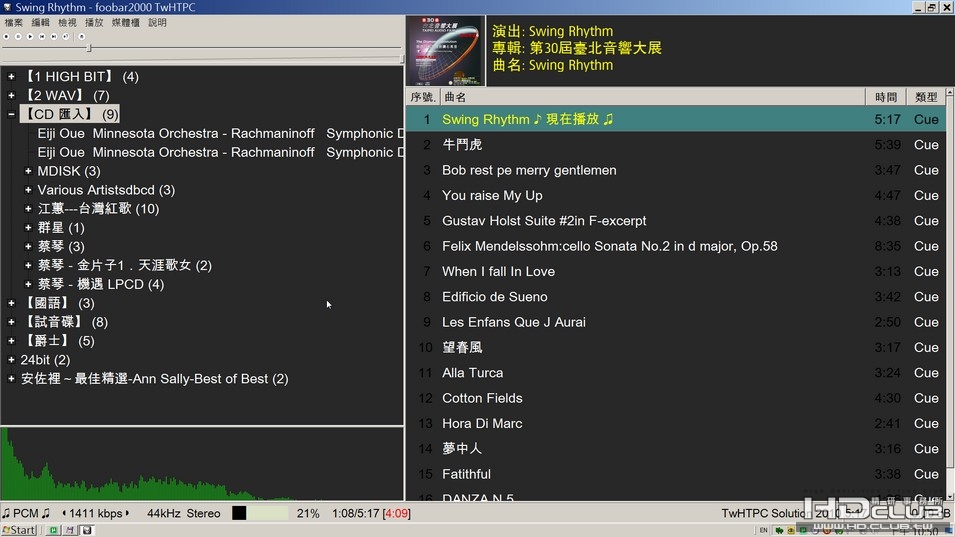Click the 1411 kbps status bar entry

point(96,513)
